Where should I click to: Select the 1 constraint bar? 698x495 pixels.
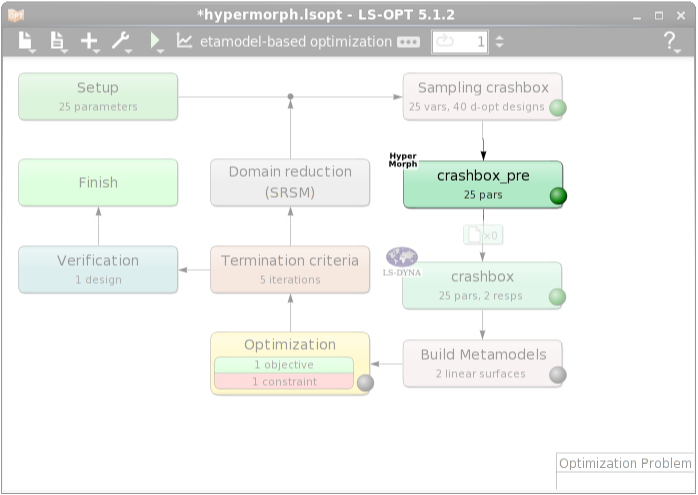[284, 381]
